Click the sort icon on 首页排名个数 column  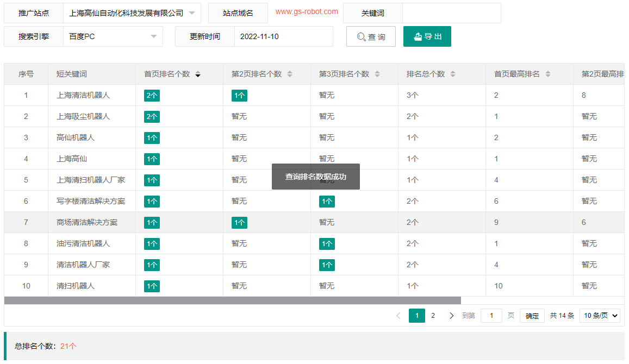tap(198, 74)
